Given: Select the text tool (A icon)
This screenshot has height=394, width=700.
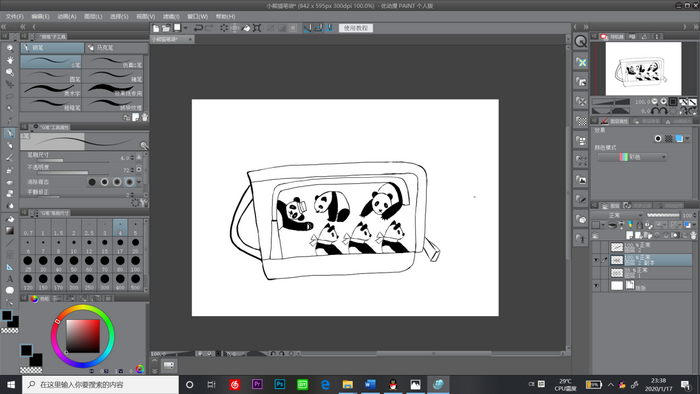Looking at the screenshot, I should click(x=9, y=279).
